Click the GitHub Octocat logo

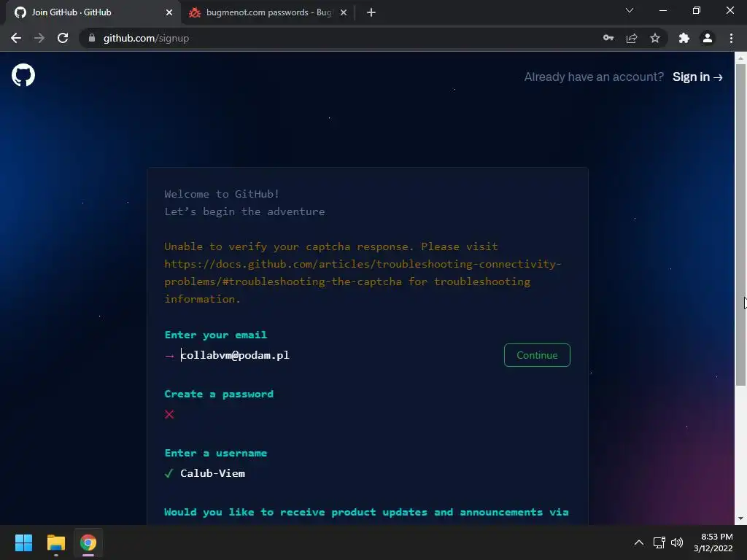point(23,75)
